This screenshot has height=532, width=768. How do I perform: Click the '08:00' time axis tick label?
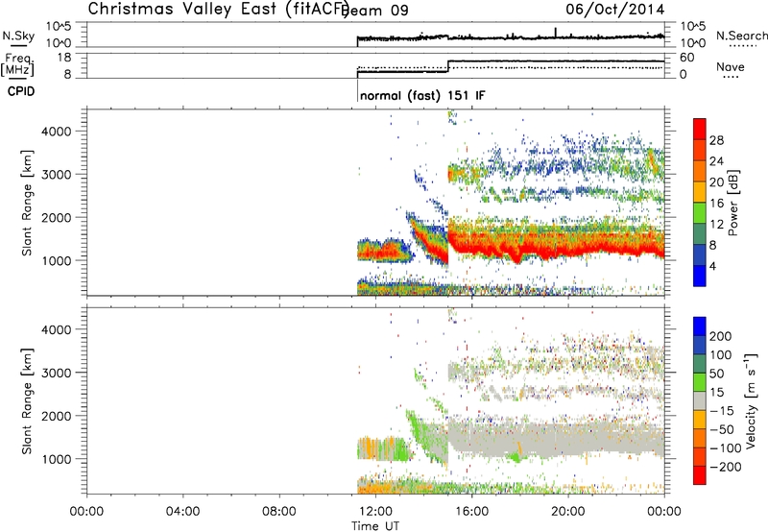pos(279,512)
